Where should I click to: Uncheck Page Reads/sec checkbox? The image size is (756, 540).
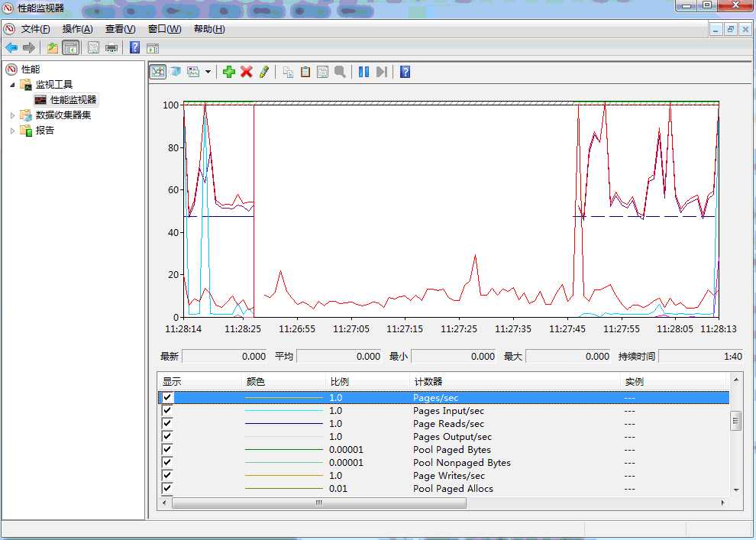[167, 423]
